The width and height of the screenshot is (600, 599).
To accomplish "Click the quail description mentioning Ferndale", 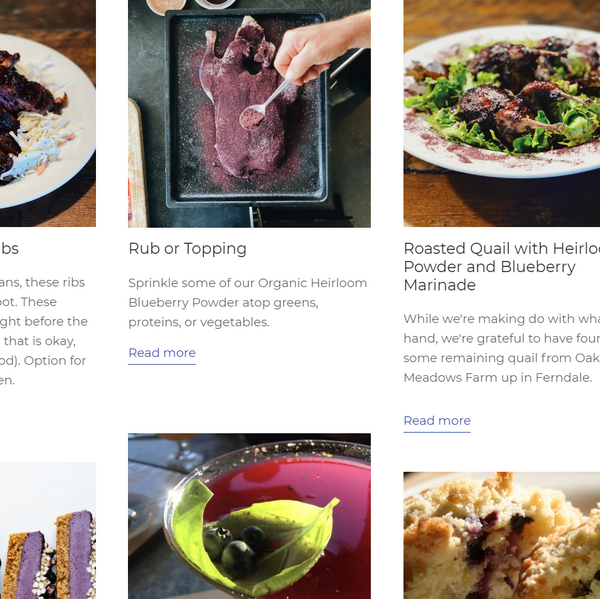I will (501, 348).
